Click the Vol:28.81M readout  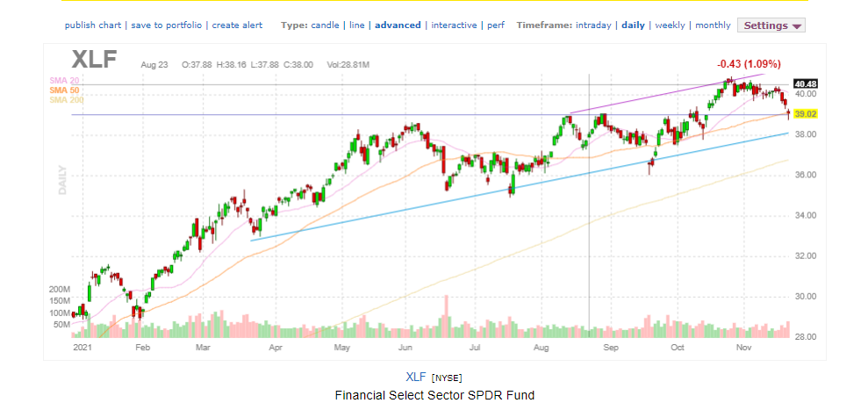coord(348,65)
